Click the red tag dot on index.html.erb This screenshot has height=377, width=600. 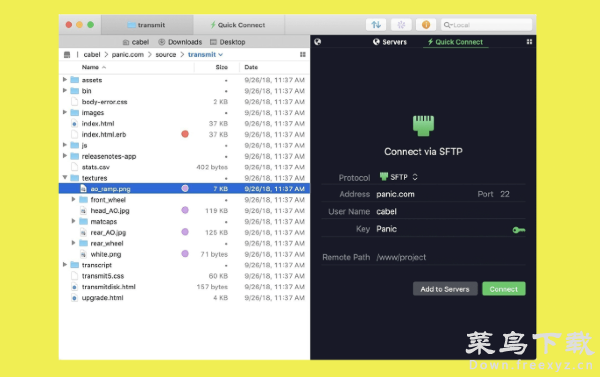tap(185, 134)
